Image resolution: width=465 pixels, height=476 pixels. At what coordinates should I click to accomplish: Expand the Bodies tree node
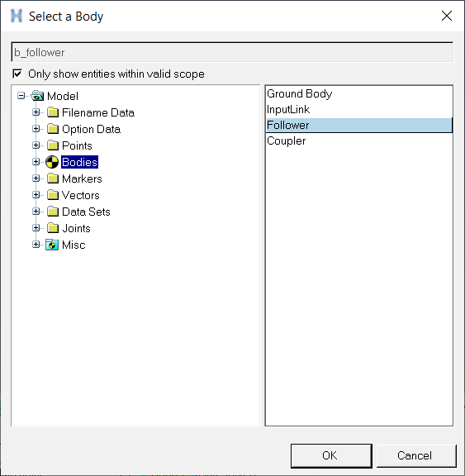36,162
